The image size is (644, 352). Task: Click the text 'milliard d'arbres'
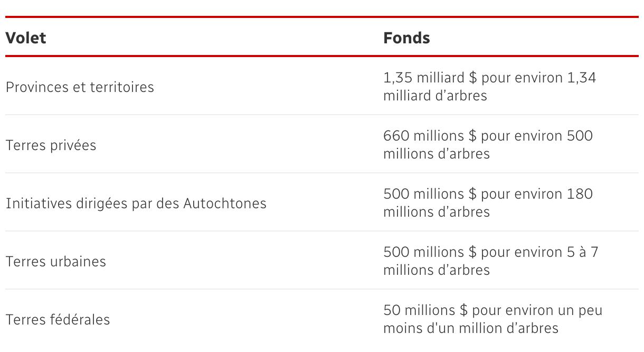click(435, 96)
